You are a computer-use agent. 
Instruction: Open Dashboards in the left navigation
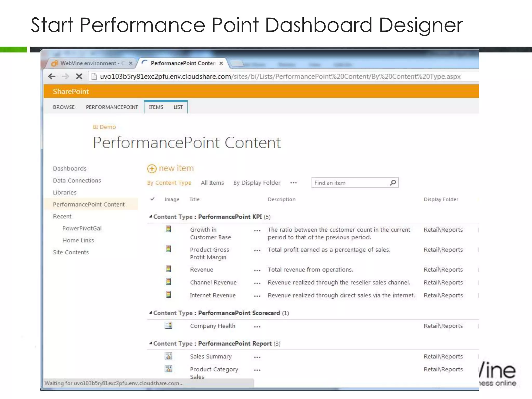(x=70, y=169)
